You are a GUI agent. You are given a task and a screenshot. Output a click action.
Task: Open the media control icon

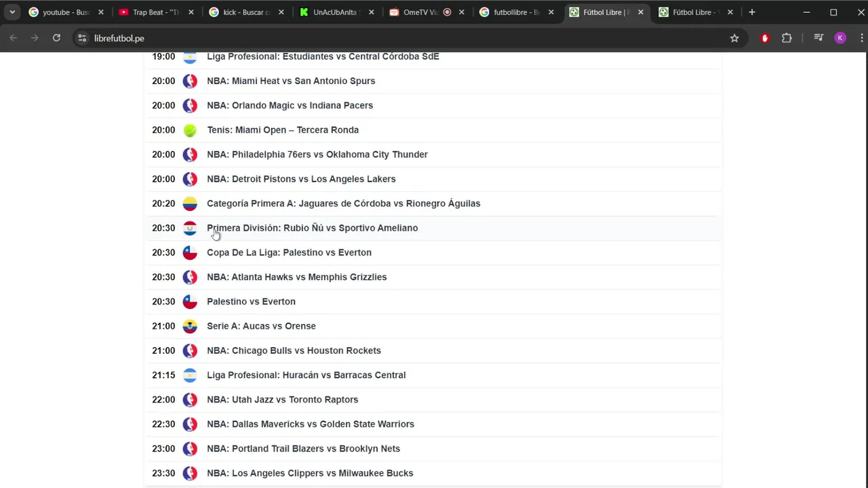coord(818,38)
